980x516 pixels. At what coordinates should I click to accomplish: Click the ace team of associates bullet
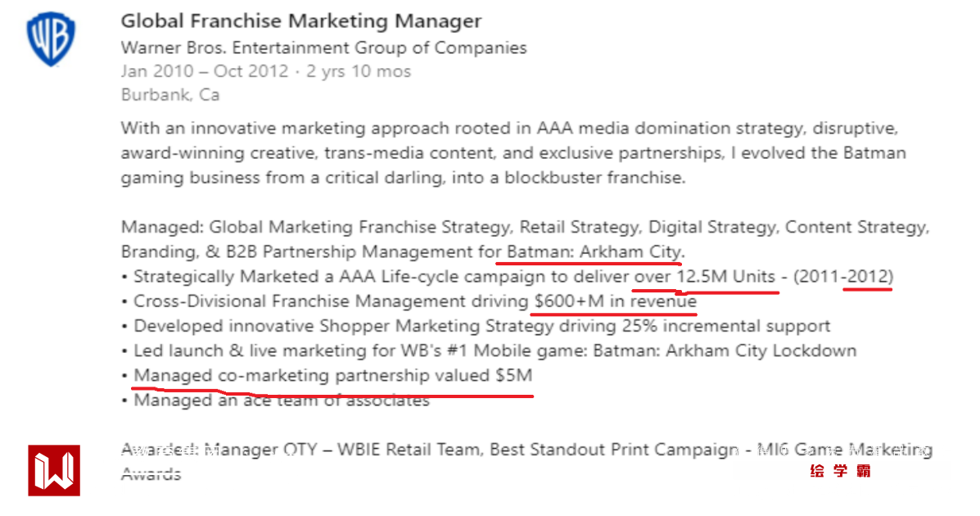282,401
